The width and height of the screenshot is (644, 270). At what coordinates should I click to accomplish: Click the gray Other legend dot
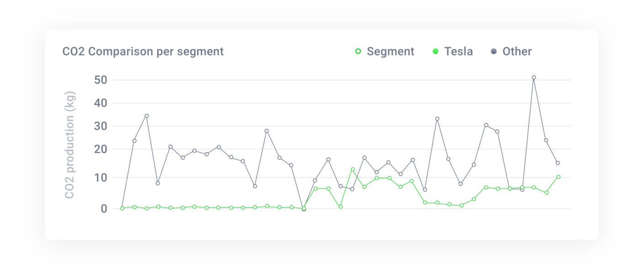493,52
